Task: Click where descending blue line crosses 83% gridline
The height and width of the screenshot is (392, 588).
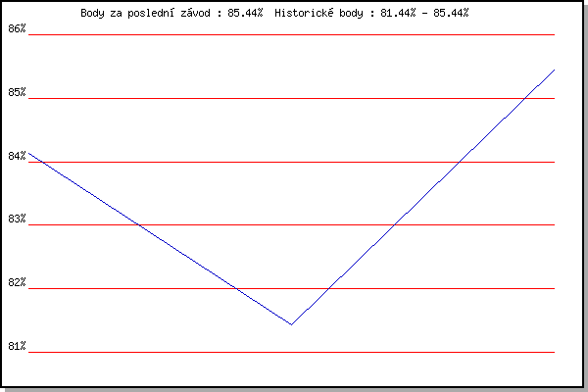Action: pos(137,224)
